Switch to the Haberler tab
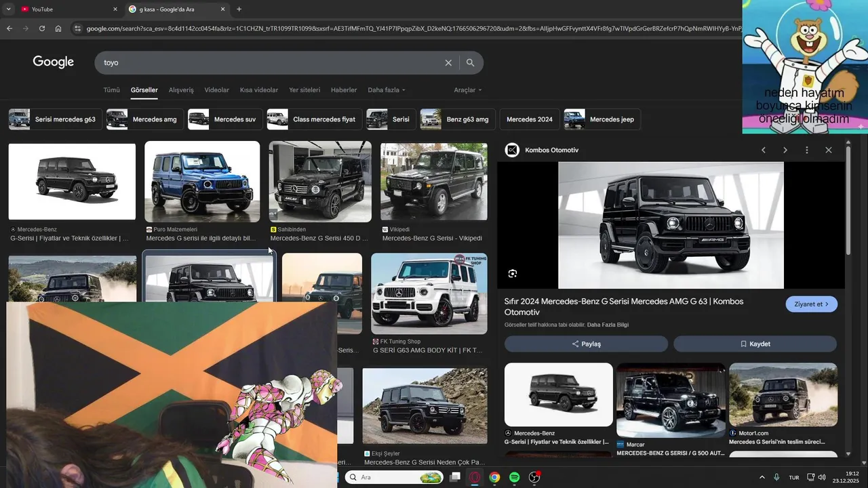This screenshot has height=488, width=868. (344, 90)
